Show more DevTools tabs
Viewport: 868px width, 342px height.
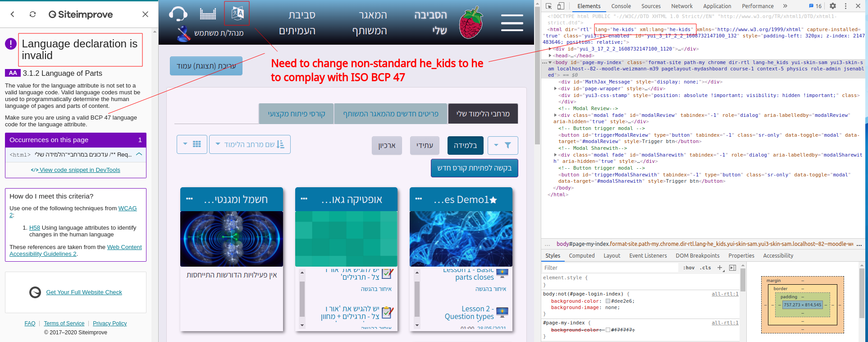(785, 6)
